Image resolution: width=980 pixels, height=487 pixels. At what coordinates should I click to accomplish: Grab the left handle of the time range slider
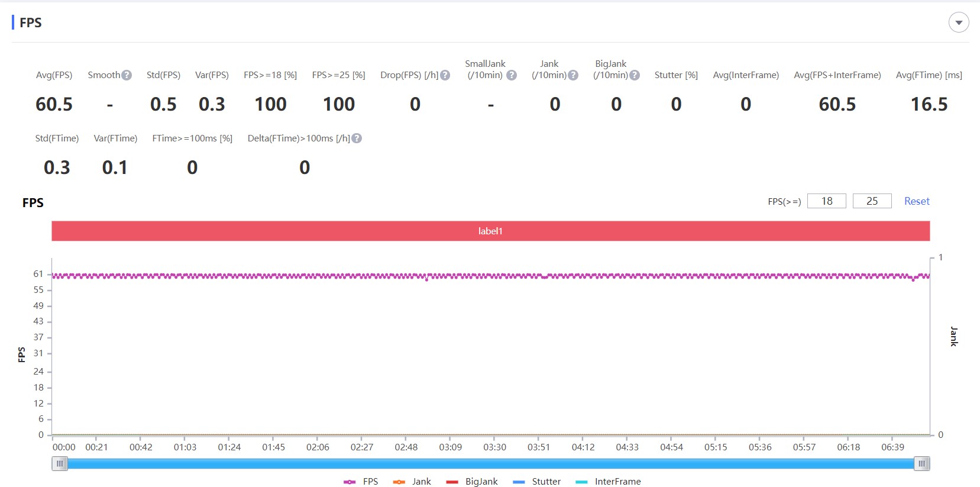60,464
